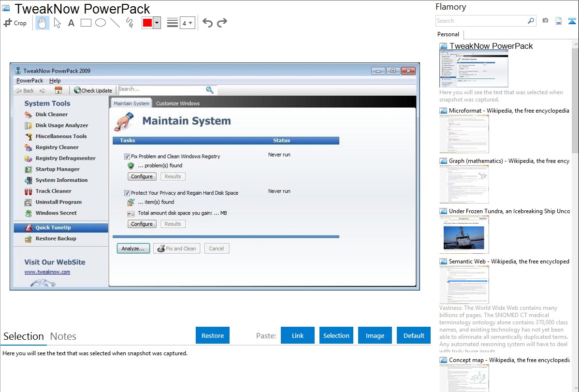Pick the ellipse shape tool
Image resolution: width=579 pixels, height=392 pixels.
[101, 23]
